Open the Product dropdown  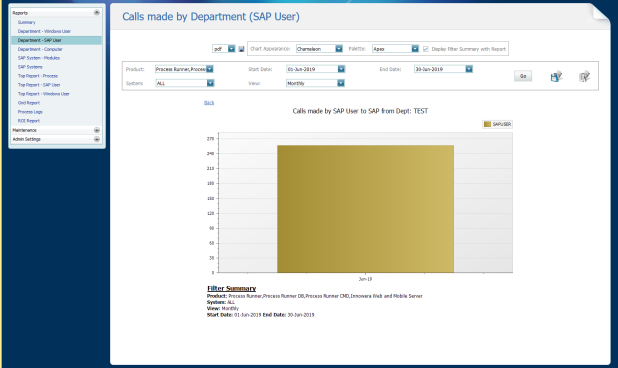point(210,69)
